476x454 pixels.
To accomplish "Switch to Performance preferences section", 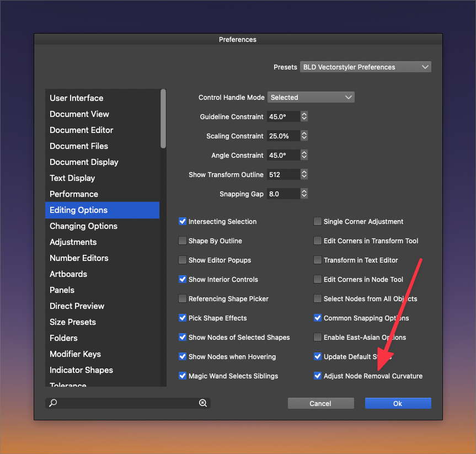I will click(x=74, y=194).
